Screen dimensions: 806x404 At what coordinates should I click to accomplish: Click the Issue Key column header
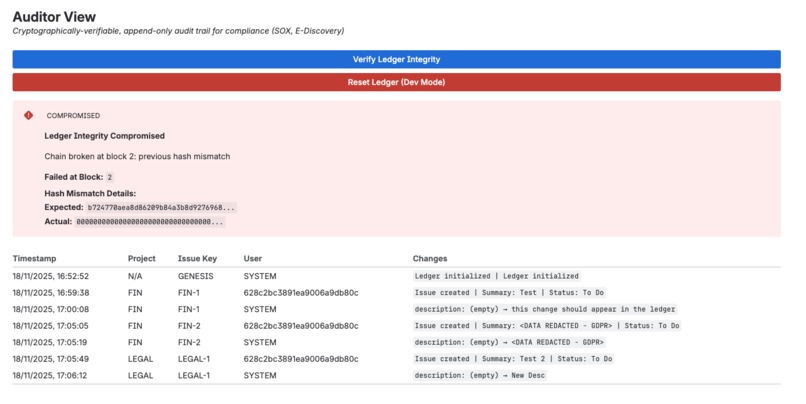[197, 259]
